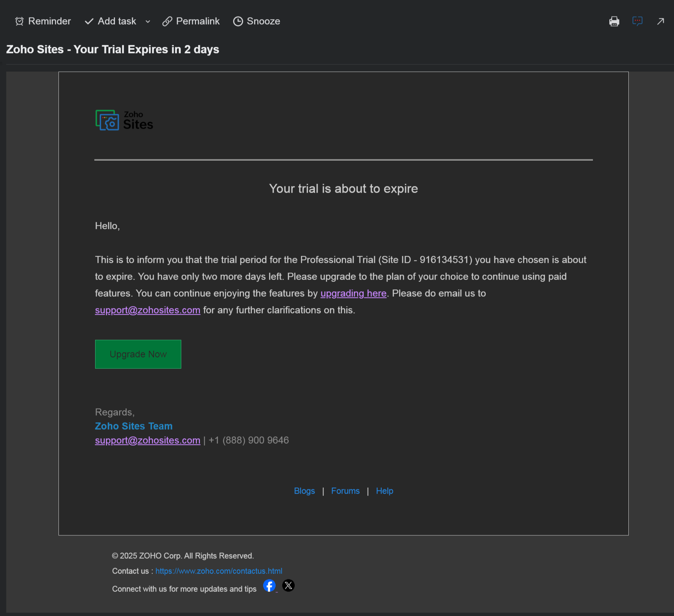Click the Zoho Sites logo
This screenshot has width=674, height=616.
tap(124, 120)
